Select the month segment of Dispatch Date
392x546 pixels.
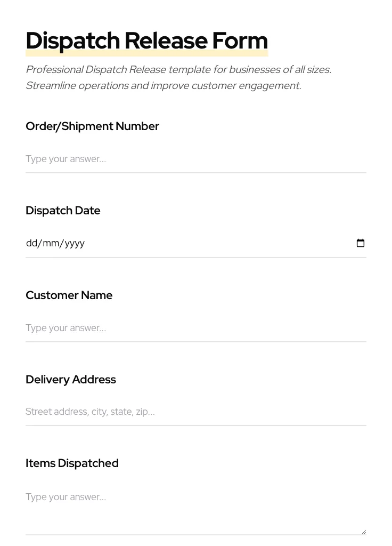point(51,243)
